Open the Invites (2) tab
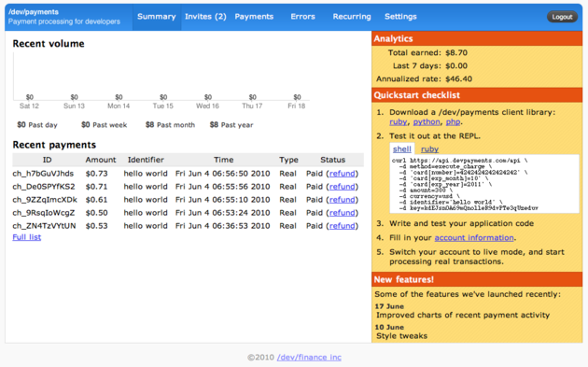 [205, 17]
